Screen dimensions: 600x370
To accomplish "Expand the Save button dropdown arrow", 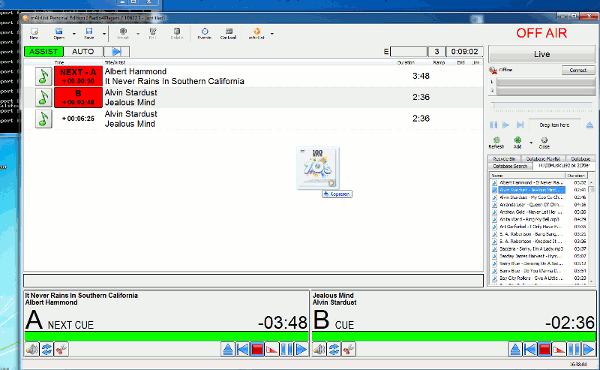I will click(104, 34).
